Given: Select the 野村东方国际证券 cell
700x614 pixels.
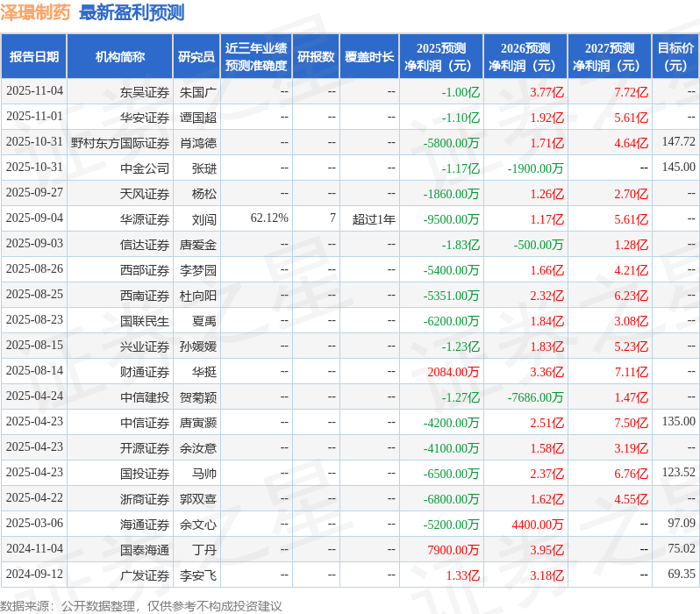Looking at the screenshot, I should [x=120, y=143].
